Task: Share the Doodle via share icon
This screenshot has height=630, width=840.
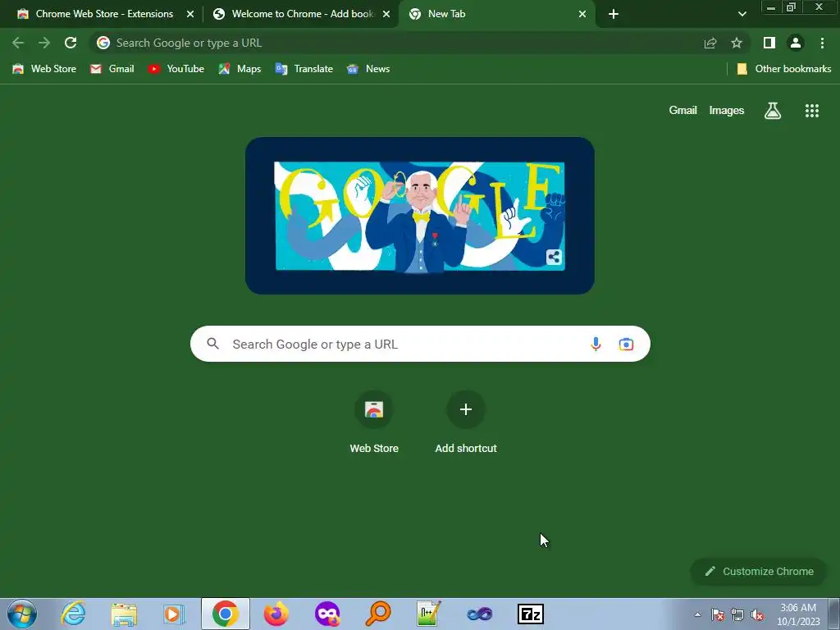Action: [x=554, y=257]
